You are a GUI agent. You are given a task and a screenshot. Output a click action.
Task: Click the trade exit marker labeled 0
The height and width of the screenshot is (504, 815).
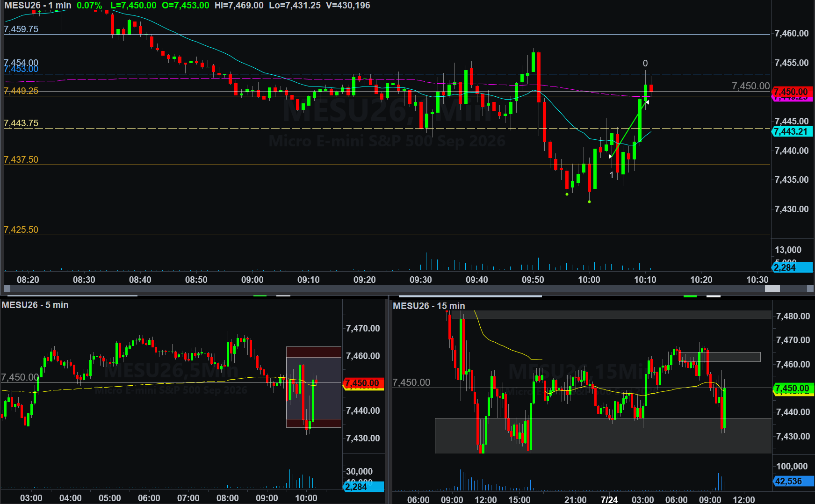645,63
